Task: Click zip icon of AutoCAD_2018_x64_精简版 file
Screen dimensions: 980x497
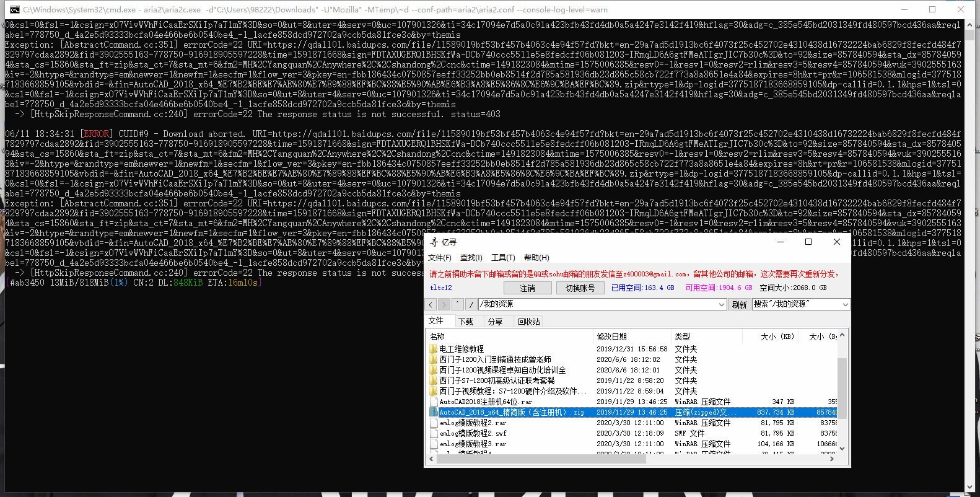Action: pyautogui.click(x=434, y=412)
